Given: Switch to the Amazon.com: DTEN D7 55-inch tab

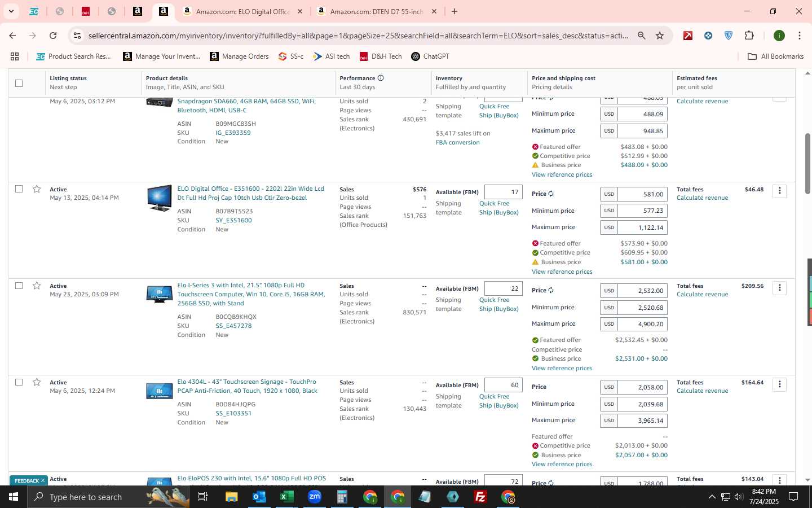Looking at the screenshot, I should pos(376,11).
